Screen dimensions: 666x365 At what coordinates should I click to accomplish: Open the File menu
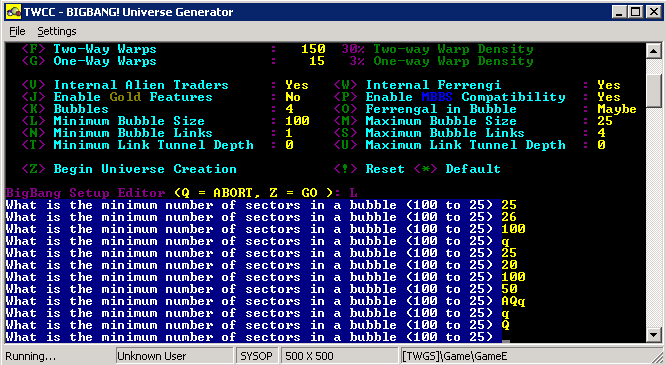(x=17, y=31)
